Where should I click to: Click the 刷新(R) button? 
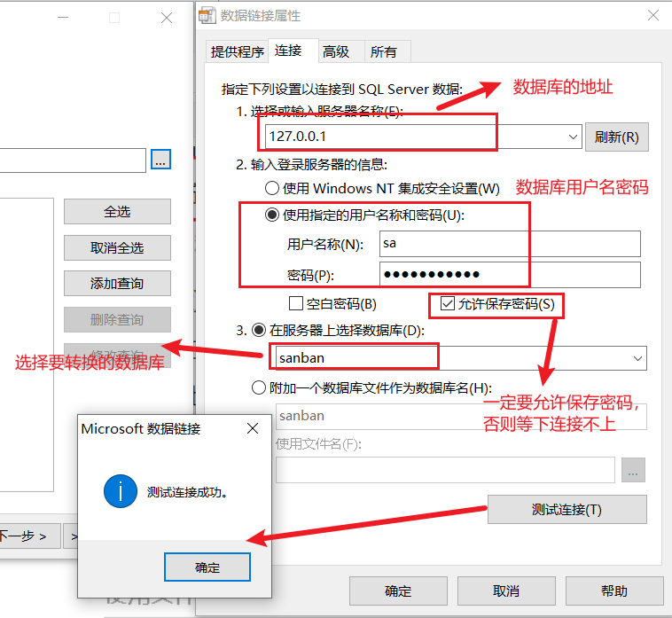pyautogui.click(x=617, y=137)
